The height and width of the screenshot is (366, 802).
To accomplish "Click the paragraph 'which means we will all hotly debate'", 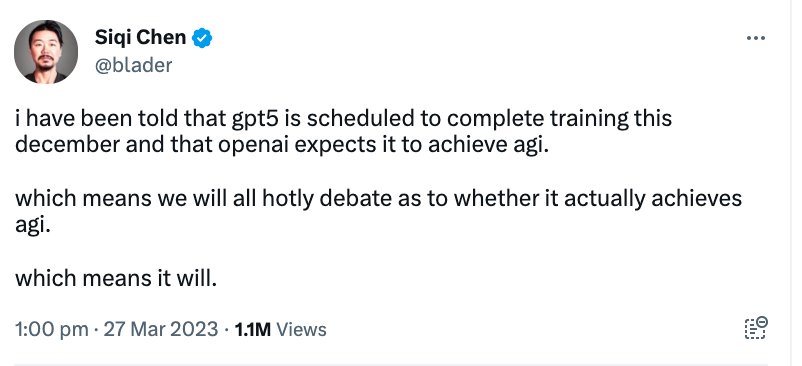I will click(x=378, y=211).
